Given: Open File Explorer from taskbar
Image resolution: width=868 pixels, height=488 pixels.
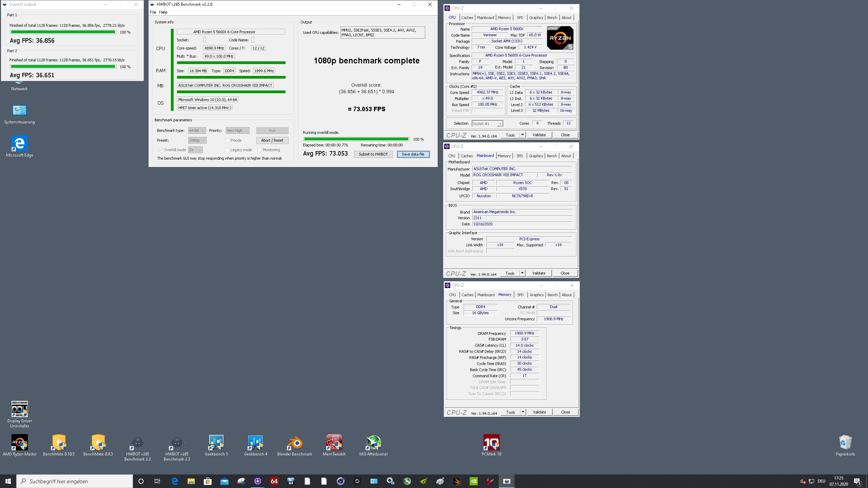Looking at the screenshot, I should click(191, 481).
